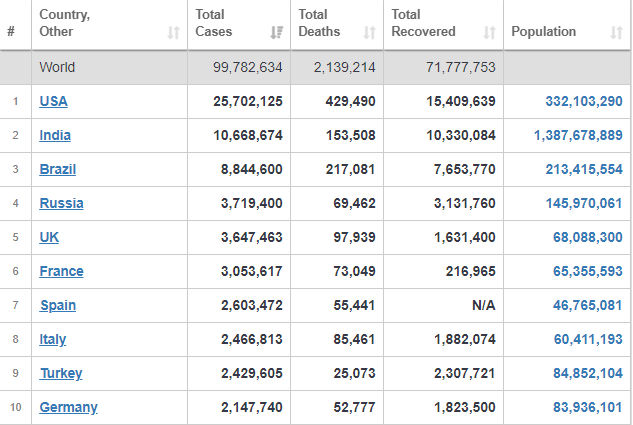The height and width of the screenshot is (425, 633).
Task: Select Spain total cases 2,603,472
Action: pos(252,305)
